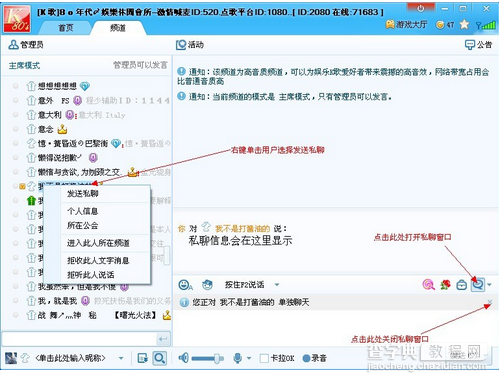The width and height of the screenshot is (499, 373).
Task: Expand the nickname dropdown arrow
Action: pos(121,358)
